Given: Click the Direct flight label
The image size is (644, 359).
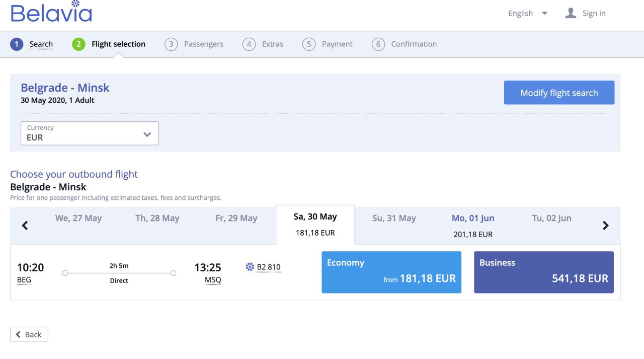Looking at the screenshot, I should click(x=119, y=280).
